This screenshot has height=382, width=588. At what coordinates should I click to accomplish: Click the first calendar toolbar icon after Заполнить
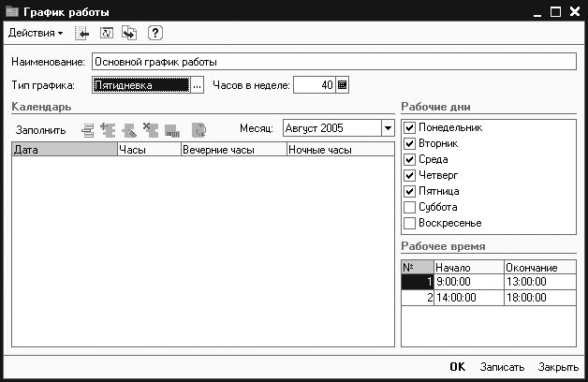point(88,129)
